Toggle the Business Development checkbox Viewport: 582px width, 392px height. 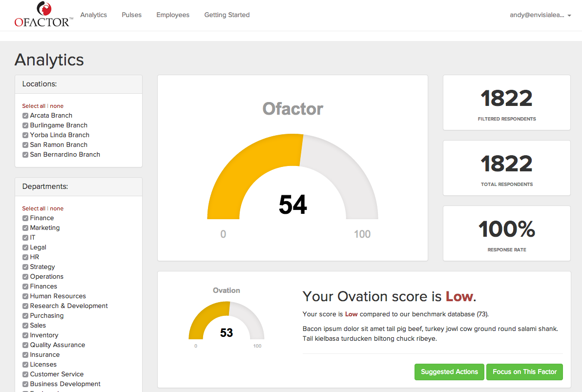[x=25, y=384]
